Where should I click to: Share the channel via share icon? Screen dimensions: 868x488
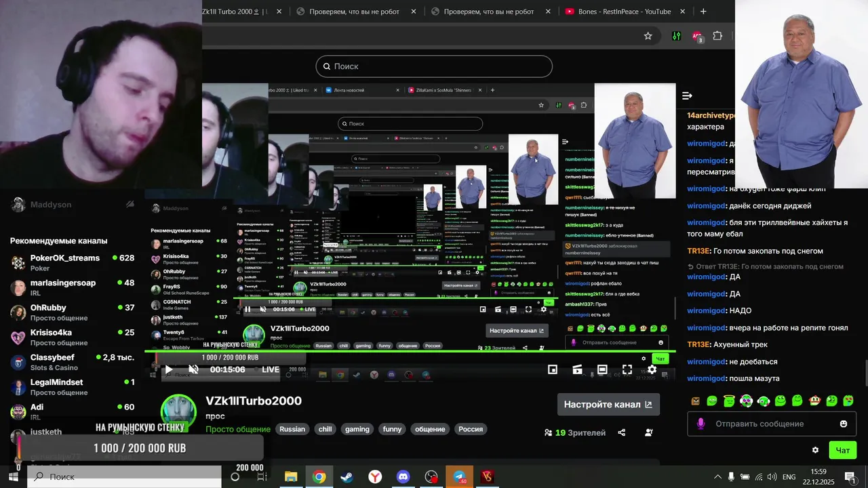[x=621, y=432]
